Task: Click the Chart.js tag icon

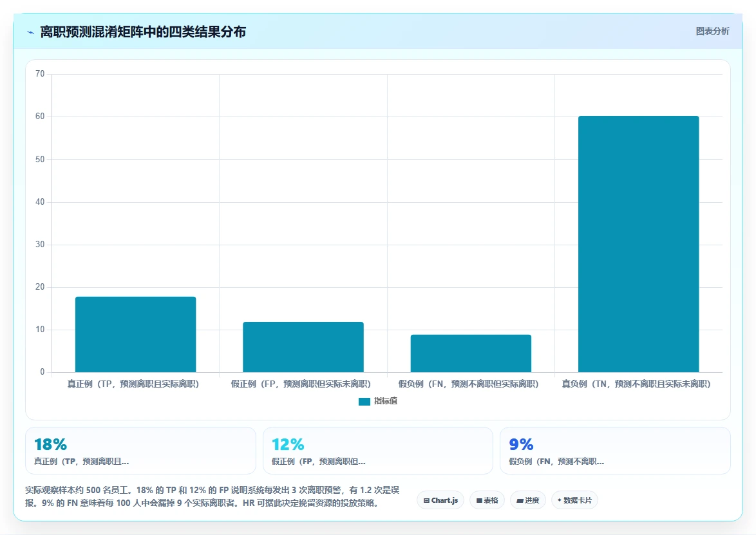Action: tap(426, 501)
